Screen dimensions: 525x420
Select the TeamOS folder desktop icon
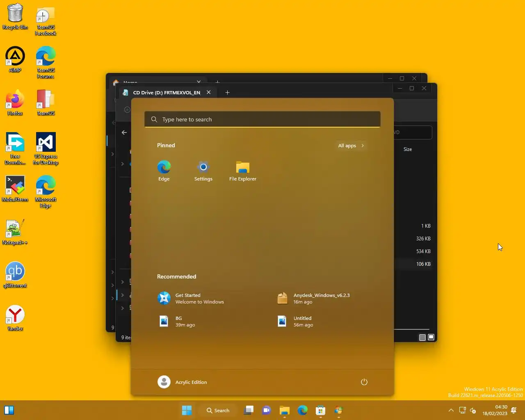tap(46, 103)
